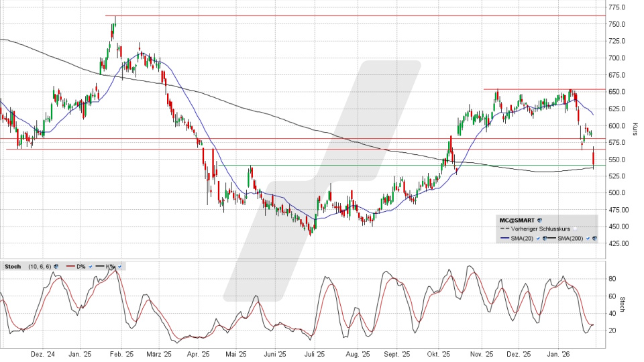Click the 775.0 price axis label
The height and width of the screenshot is (362, 644).
tap(617, 7)
